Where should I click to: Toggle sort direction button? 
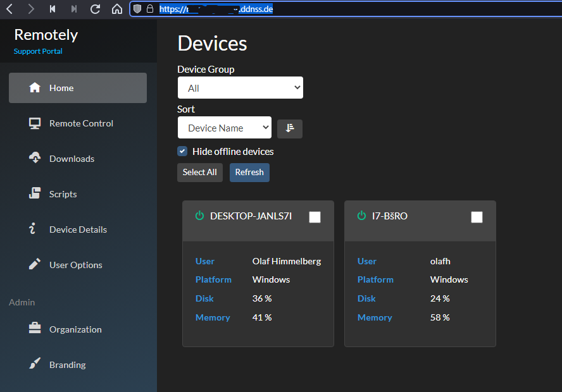(290, 128)
